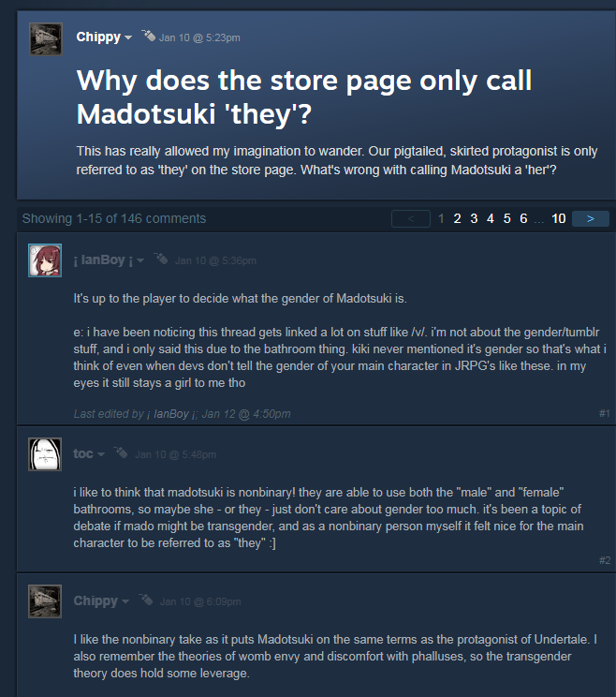Open Chippy's avatar in the thread header
Viewport: 616px width, 697px height.
pyautogui.click(x=46, y=39)
